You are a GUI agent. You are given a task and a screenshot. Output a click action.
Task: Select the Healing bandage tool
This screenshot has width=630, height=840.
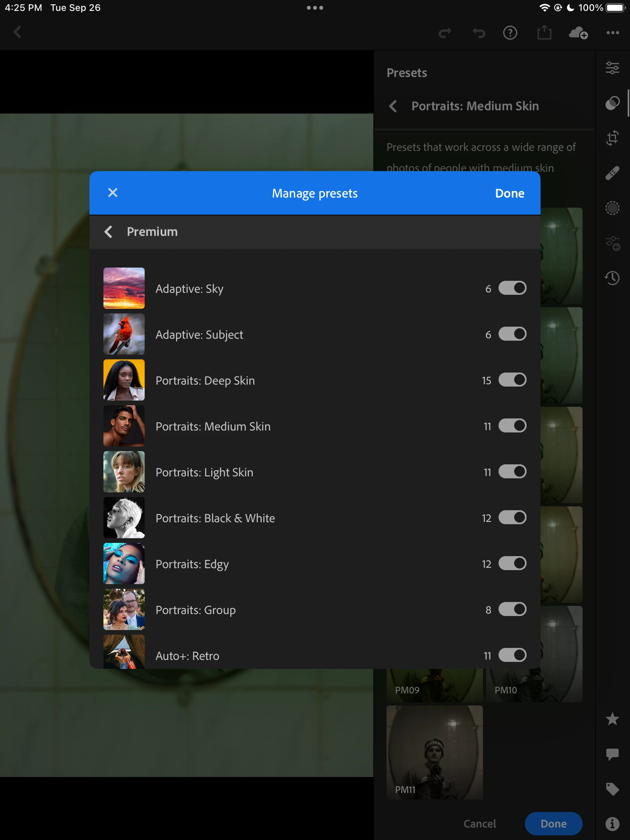coord(612,173)
